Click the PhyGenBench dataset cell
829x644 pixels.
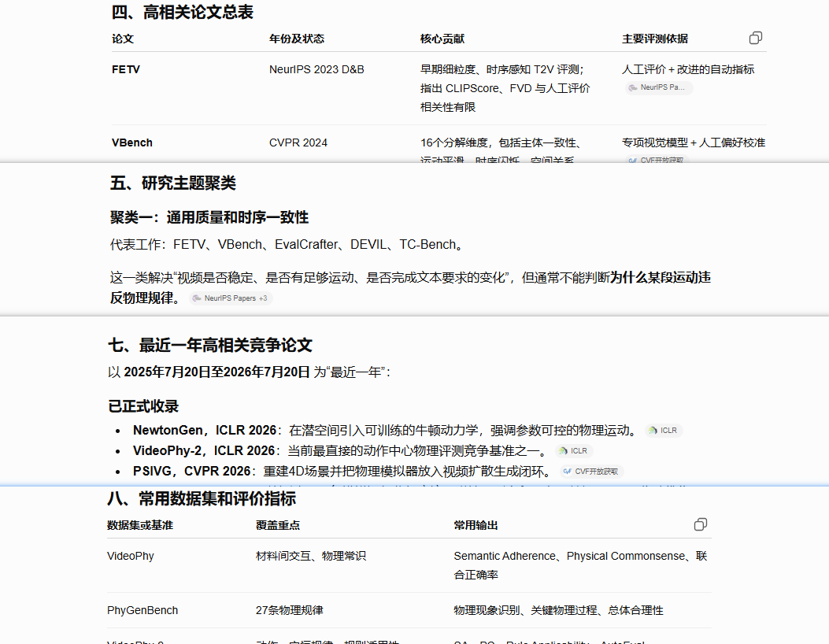142,610
